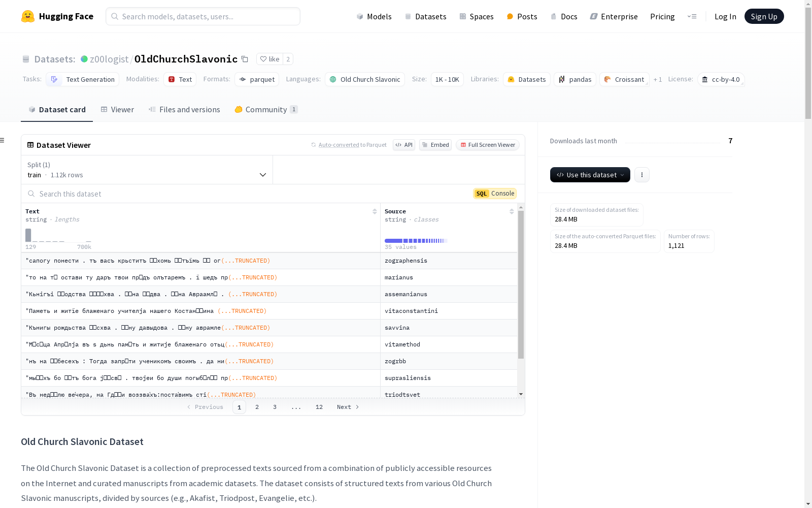812x508 pixels.
Task: Click the like count number 2
Action: pyautogui.click(x=288, y=59)
